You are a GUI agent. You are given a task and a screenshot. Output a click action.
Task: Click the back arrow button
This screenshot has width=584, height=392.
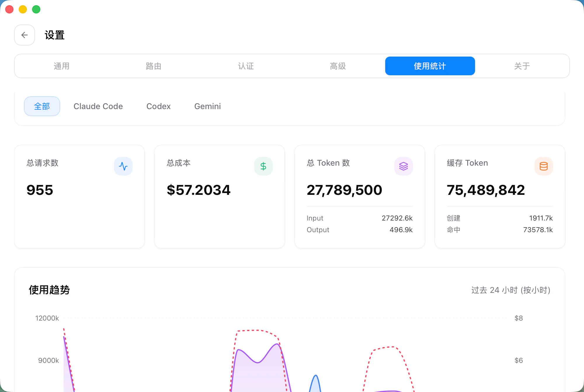25,35
